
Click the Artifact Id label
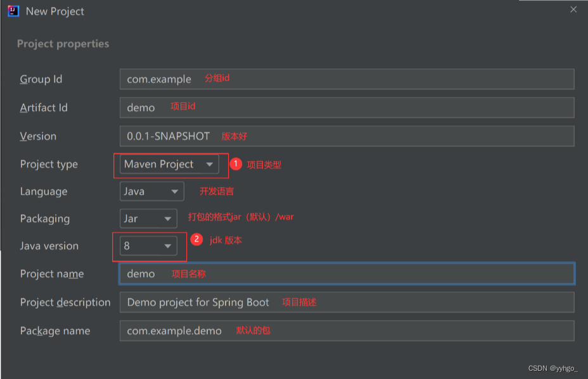44,108
